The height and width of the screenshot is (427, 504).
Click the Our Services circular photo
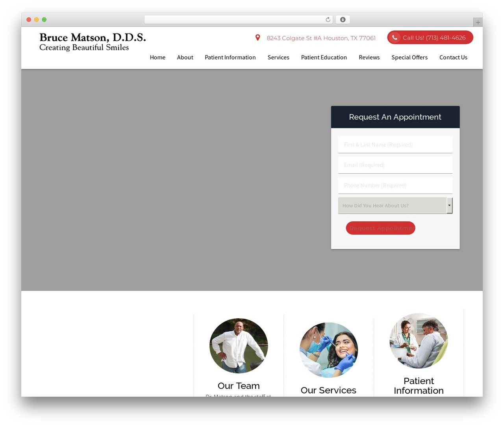329,350
